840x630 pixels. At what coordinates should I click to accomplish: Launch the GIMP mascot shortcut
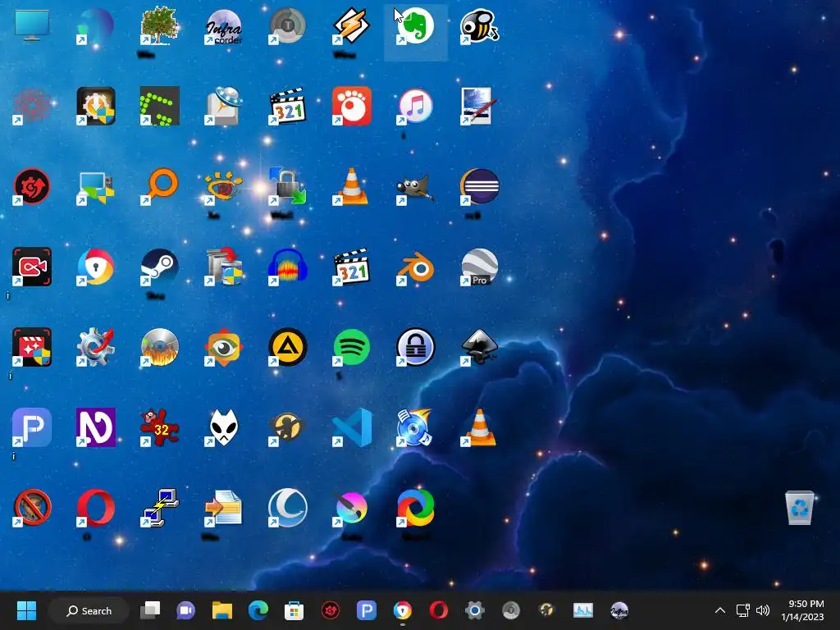point(415,188)
